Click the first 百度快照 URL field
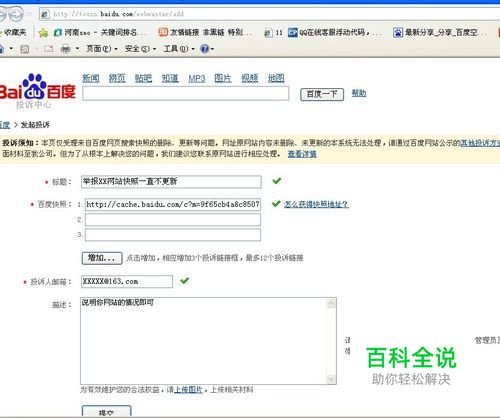Image resolution: width=500 pixels, height=418 pixels. 173,204
